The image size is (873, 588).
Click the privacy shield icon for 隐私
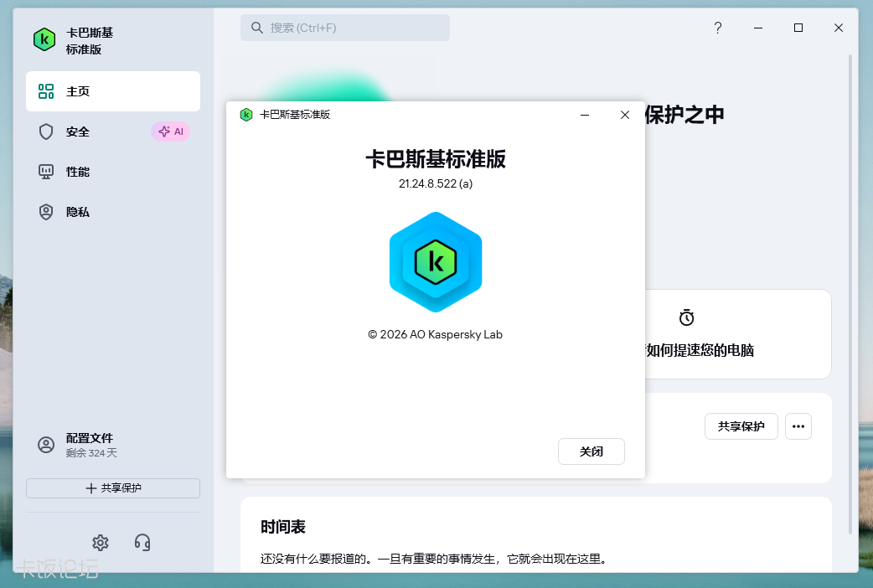tap(45, 212)
